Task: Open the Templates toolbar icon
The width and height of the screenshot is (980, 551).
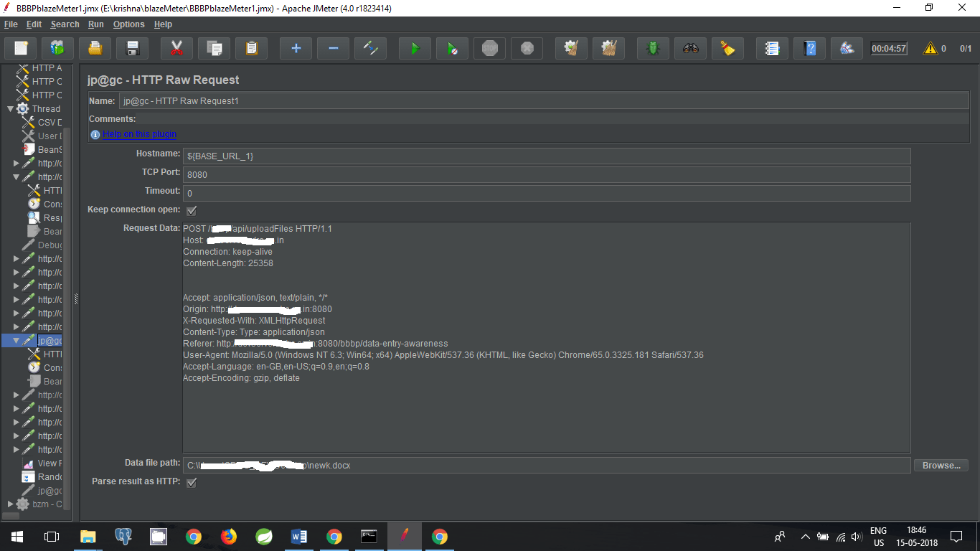Action: pyautogui.click(x=57, y=49)
